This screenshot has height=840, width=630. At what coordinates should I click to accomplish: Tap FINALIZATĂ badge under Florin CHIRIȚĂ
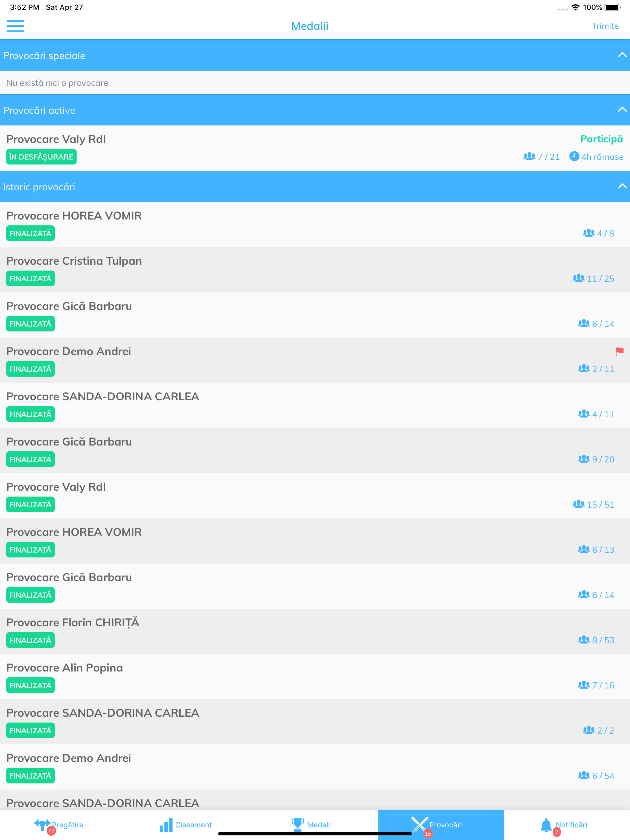tap(30, 640)
